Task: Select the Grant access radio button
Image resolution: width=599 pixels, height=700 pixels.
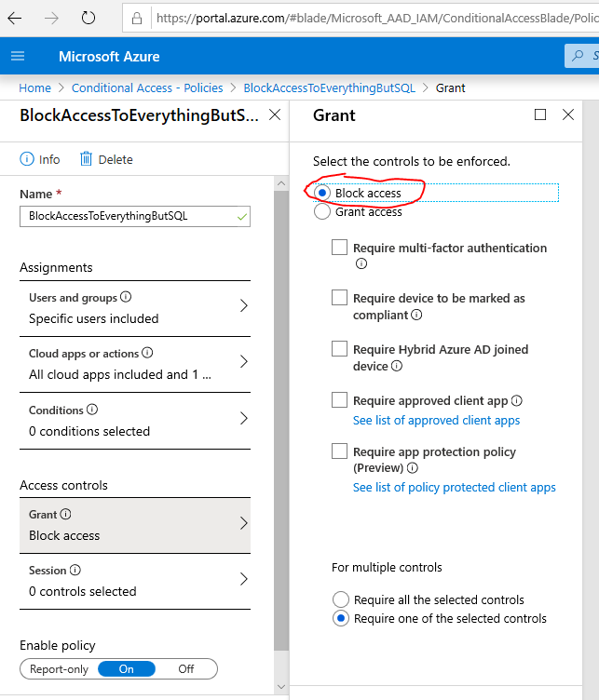Action: [322, 212]
